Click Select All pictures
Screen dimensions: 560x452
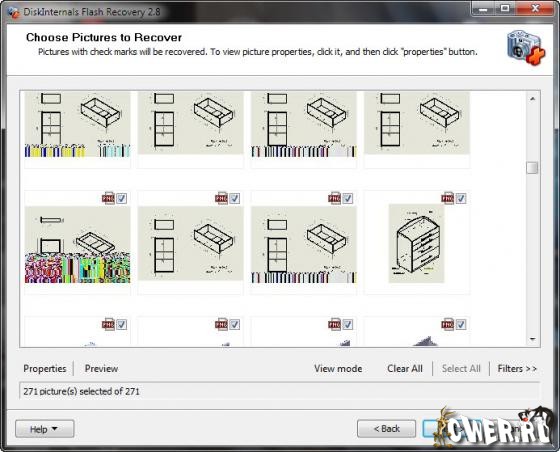pyautogui.click(x=461, y=368)
